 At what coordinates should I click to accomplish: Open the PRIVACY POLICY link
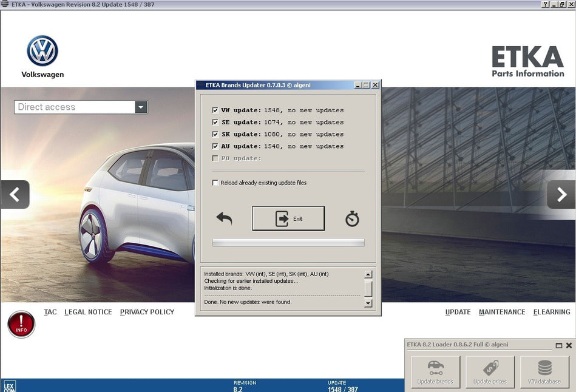[147, 312]
